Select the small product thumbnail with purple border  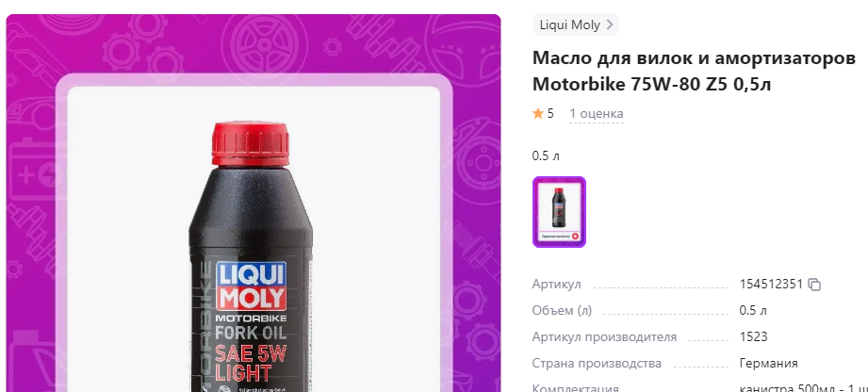point(559,211)
